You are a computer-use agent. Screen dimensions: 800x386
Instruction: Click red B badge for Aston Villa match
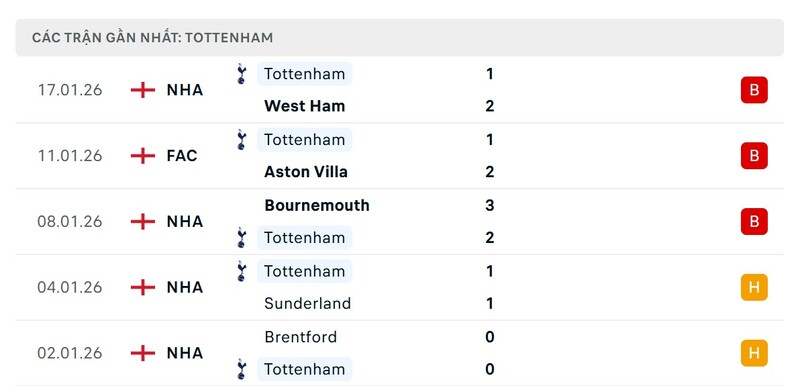[x=754, y=156]
